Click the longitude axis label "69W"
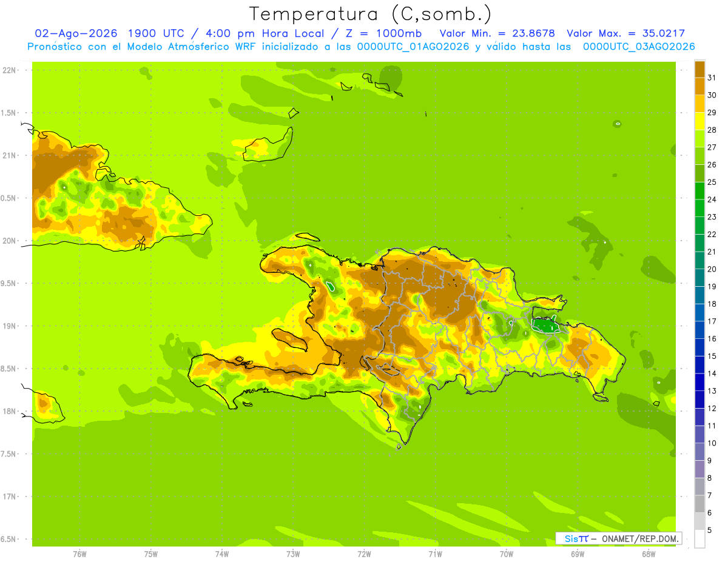This screenshot has width=728, height=562. 578,554
